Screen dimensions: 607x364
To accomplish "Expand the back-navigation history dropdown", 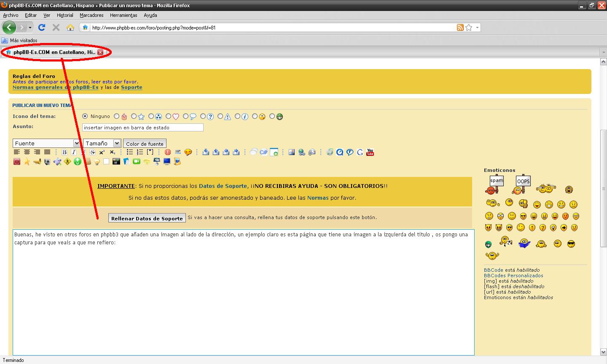I will pyautogui.click(x=30, y=27).
